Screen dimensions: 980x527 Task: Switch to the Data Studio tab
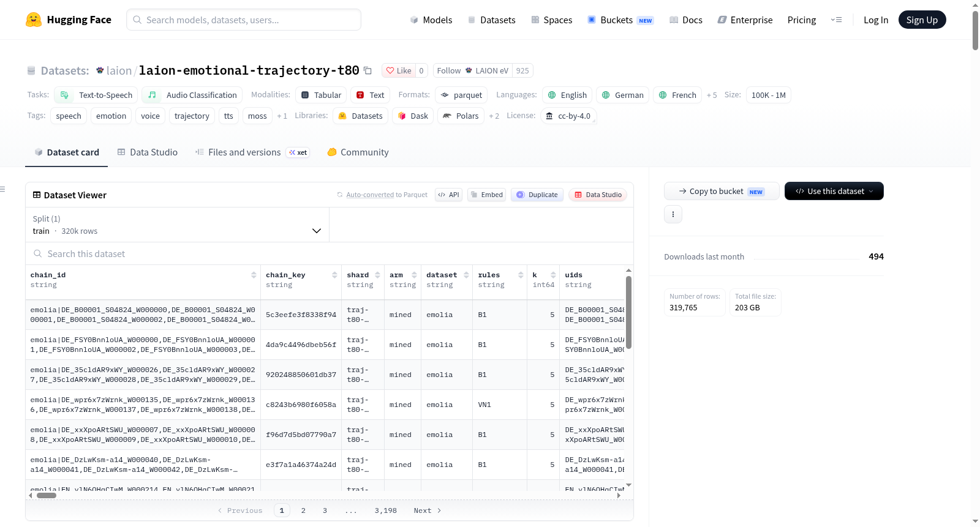(147, 152)
